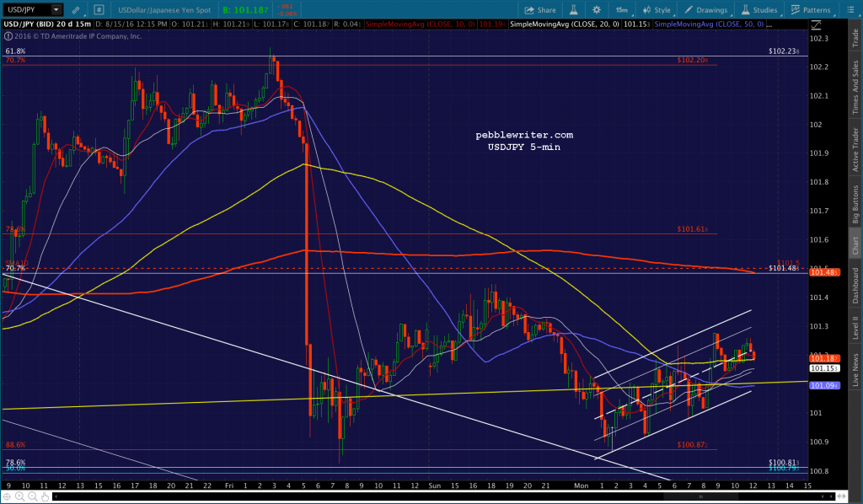Open the hamburger list menu icon
The image size is (863, 504).
click(850, 10)
